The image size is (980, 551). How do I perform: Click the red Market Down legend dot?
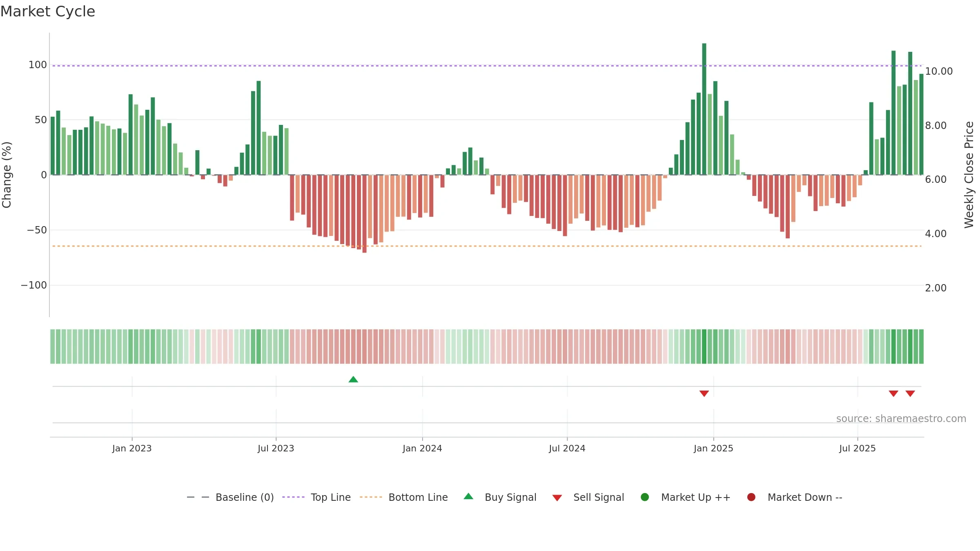[751, 497]
